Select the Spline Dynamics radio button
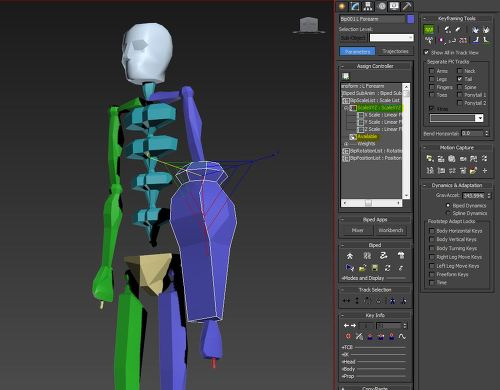The image size is (500, 390). click(x=448, y=213)
